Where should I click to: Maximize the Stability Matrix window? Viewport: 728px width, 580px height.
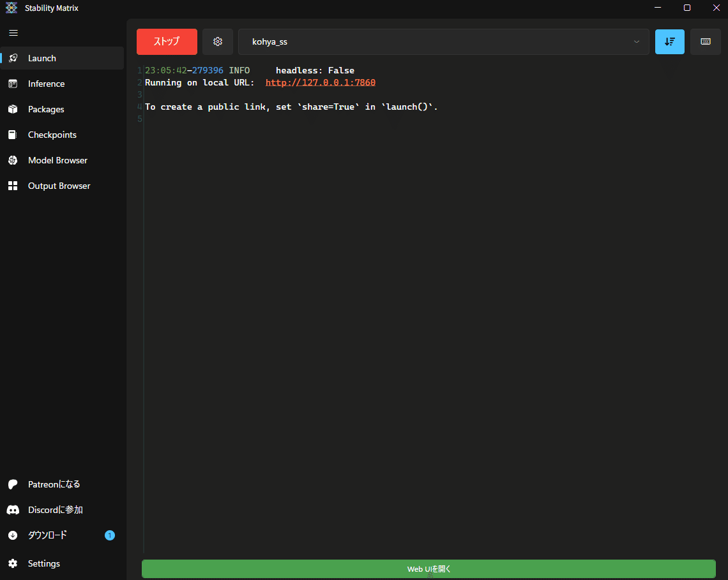(x=687, y=8)
